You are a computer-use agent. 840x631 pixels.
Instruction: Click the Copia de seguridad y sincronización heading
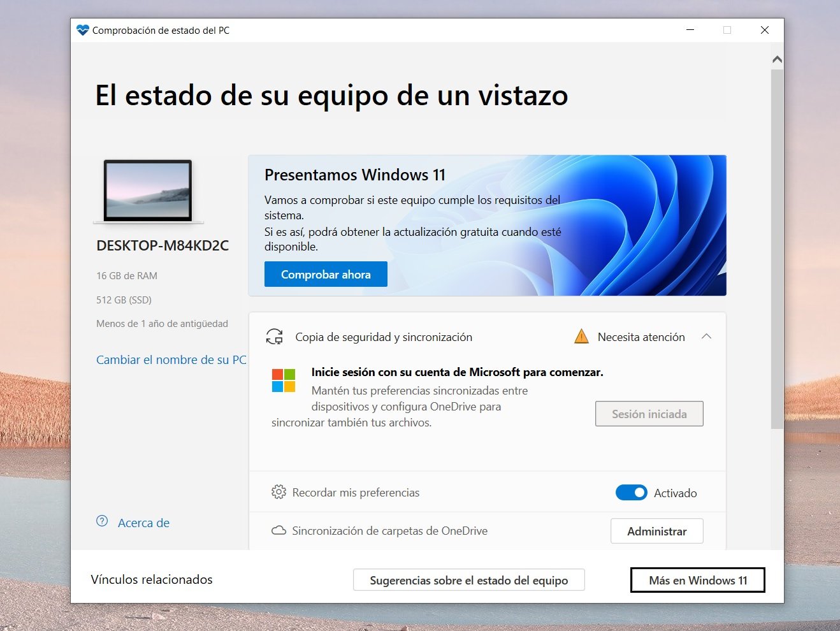[384, 337]
